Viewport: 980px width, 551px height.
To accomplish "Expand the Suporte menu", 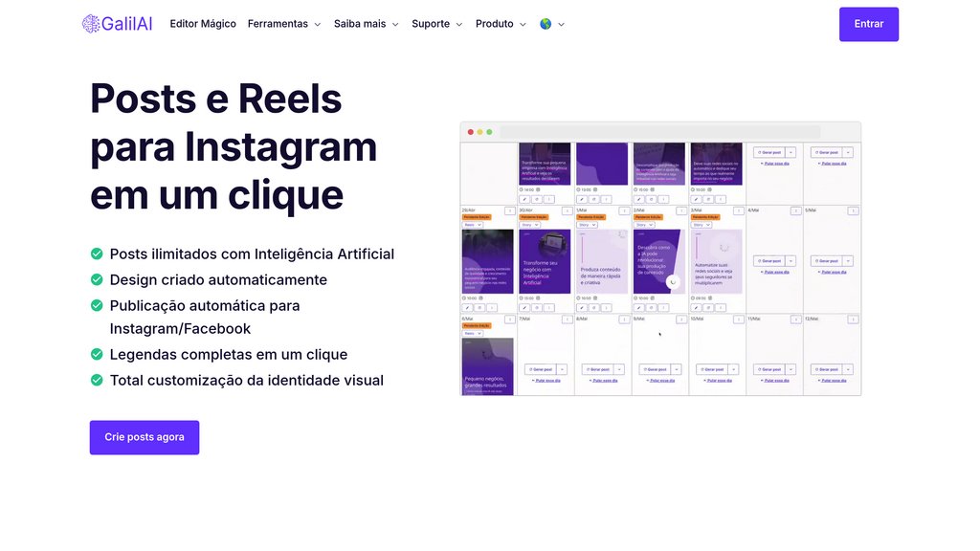I will click(x=437, y=24).
